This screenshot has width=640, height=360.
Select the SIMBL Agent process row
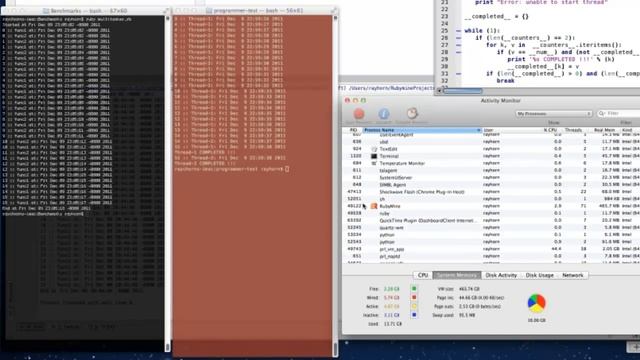pyautogui.click(x=491, y=184)
